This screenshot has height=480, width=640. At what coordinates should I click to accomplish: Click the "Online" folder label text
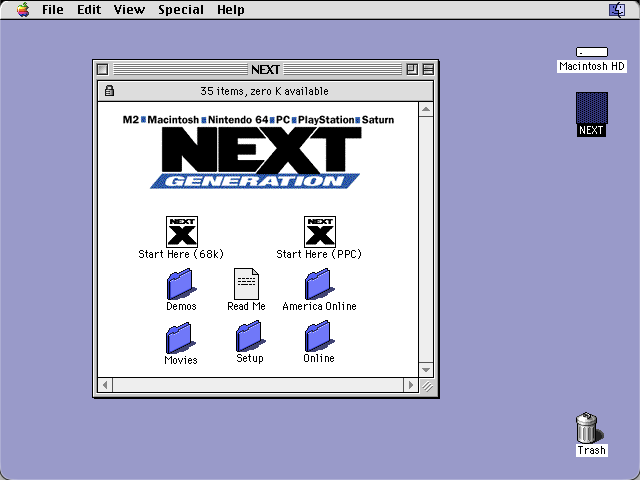pyautogui.click(x=319, y=358)
